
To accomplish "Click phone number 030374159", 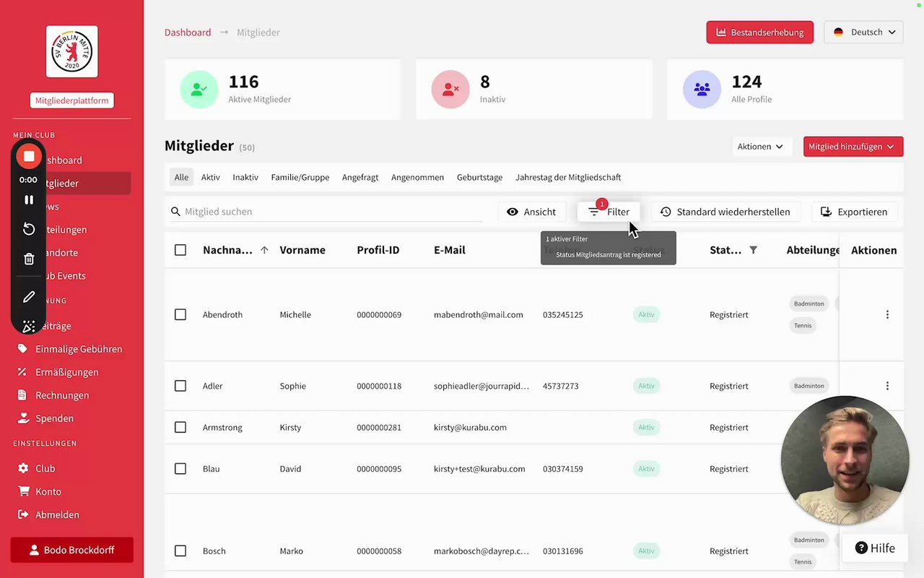I will click(563, 468).
